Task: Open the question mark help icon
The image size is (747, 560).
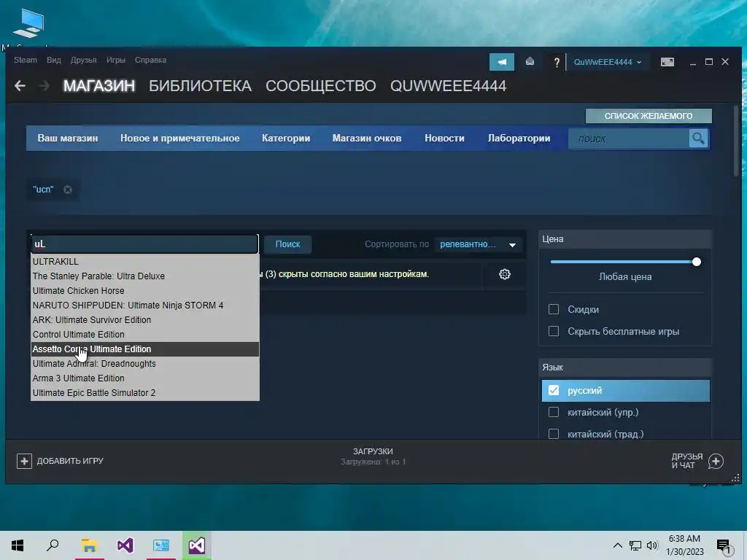Action: pos(556,63)
